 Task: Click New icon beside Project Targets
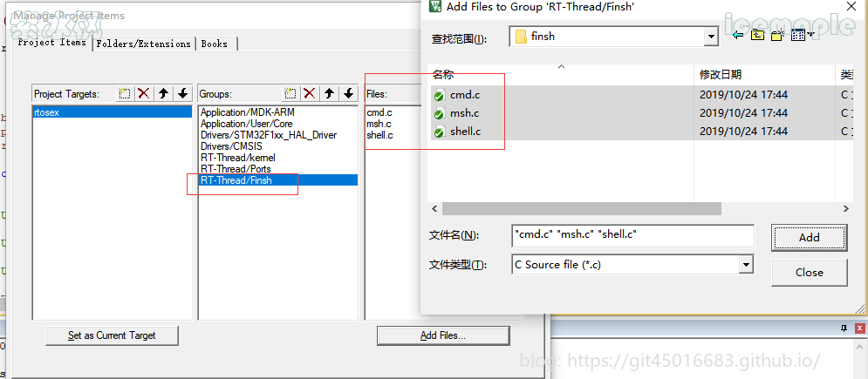click(125, 93)
